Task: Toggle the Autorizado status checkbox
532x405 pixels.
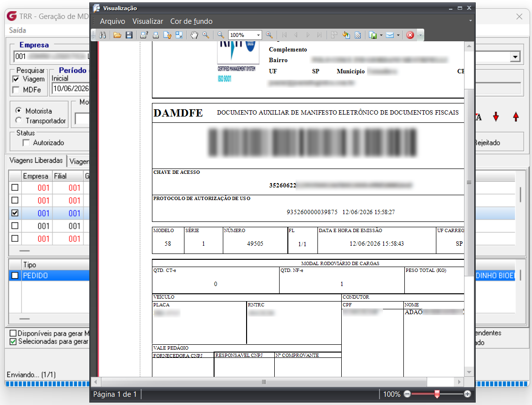Action: (26, 143)
